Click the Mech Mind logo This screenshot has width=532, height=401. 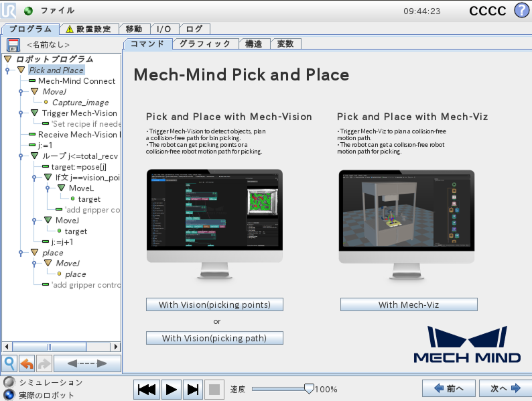467,344
